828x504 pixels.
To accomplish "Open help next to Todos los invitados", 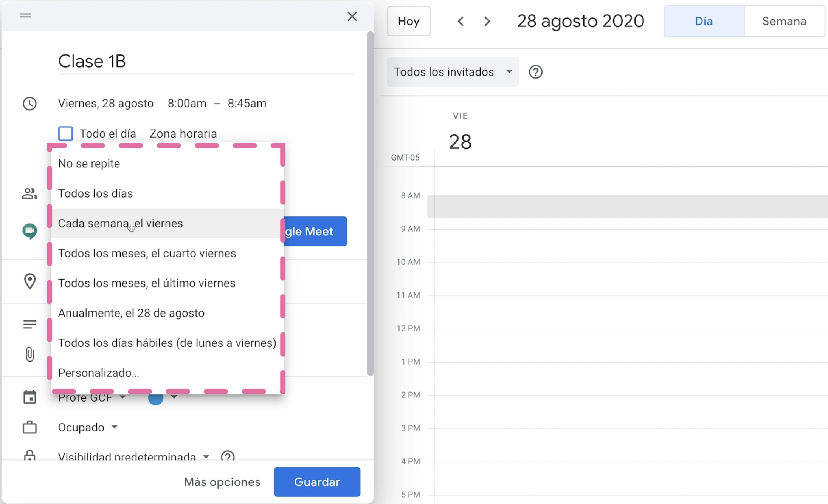I will [535, 72].
